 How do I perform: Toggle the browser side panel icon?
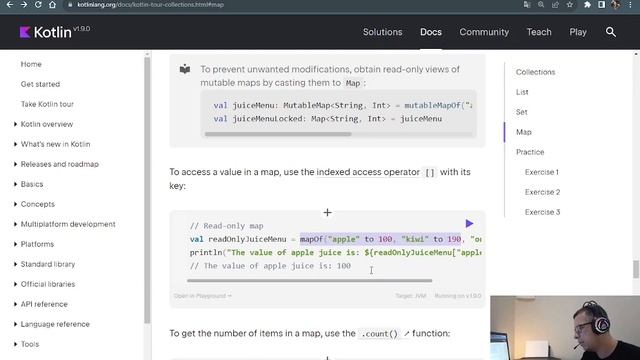(x=601, y=5)
